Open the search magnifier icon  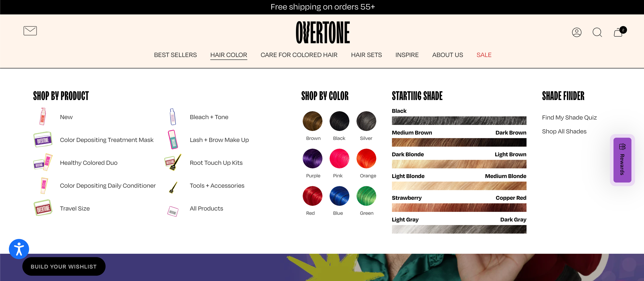(597, 32)
